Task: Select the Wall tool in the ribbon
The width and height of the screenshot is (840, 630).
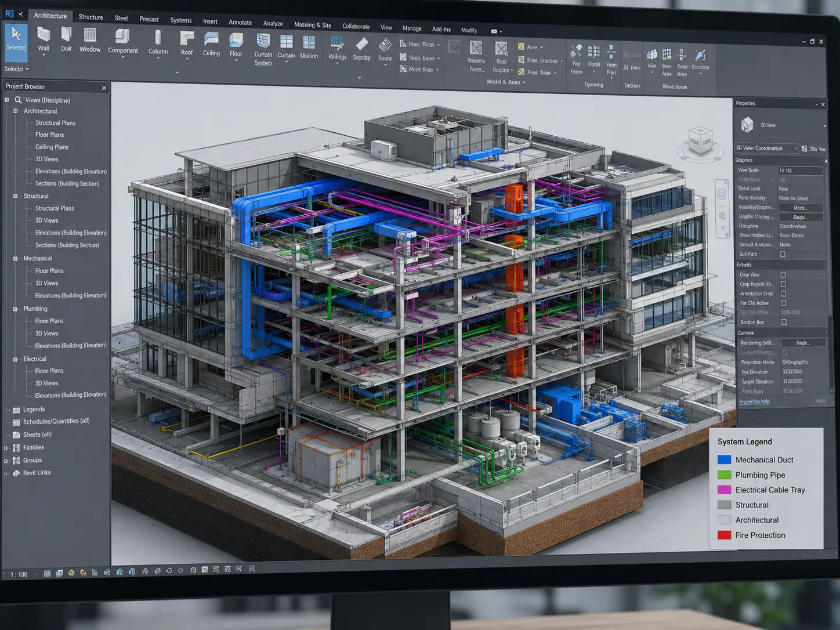Action: point(44,40)
